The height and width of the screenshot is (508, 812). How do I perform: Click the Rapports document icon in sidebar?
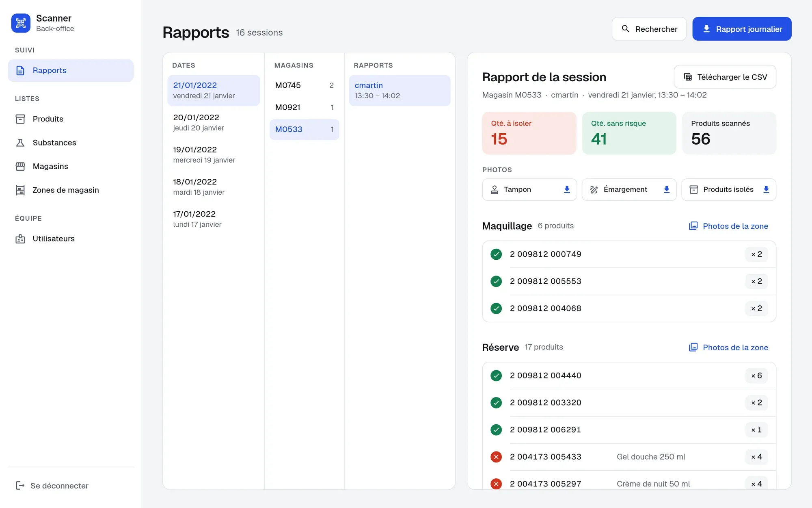20,70
